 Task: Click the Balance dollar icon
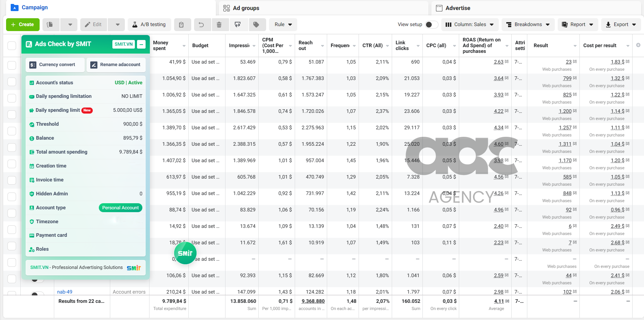32,138
